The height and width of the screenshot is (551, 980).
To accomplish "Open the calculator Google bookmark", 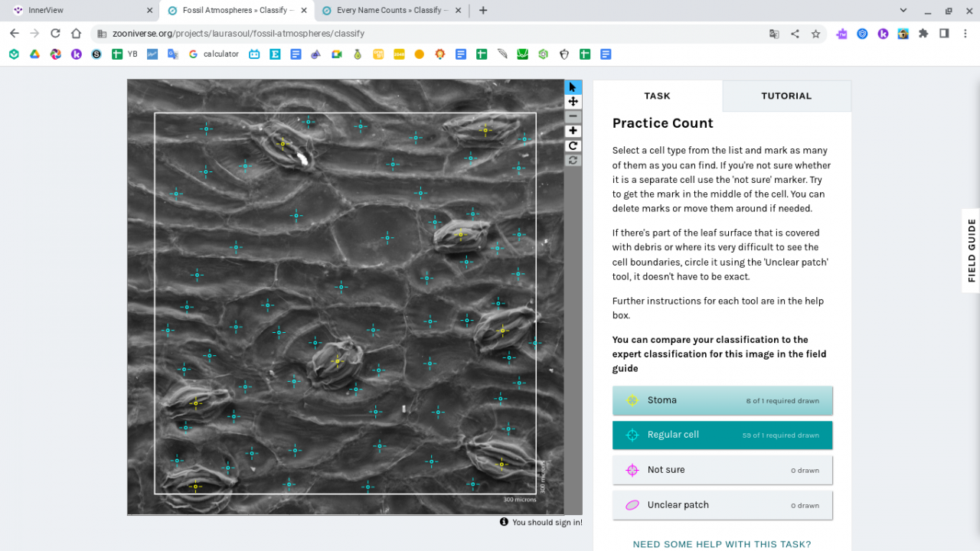I will 214,54.
